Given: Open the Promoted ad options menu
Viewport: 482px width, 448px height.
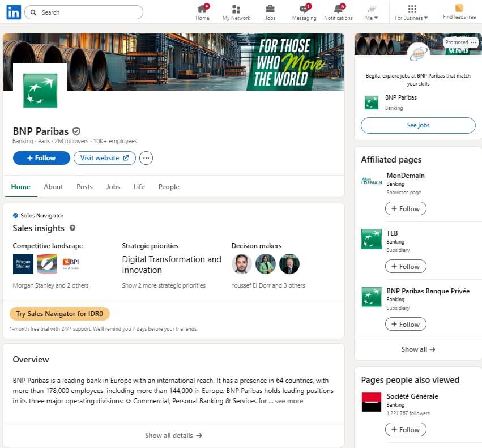Looking at the screenshot, I should (474, 42).
